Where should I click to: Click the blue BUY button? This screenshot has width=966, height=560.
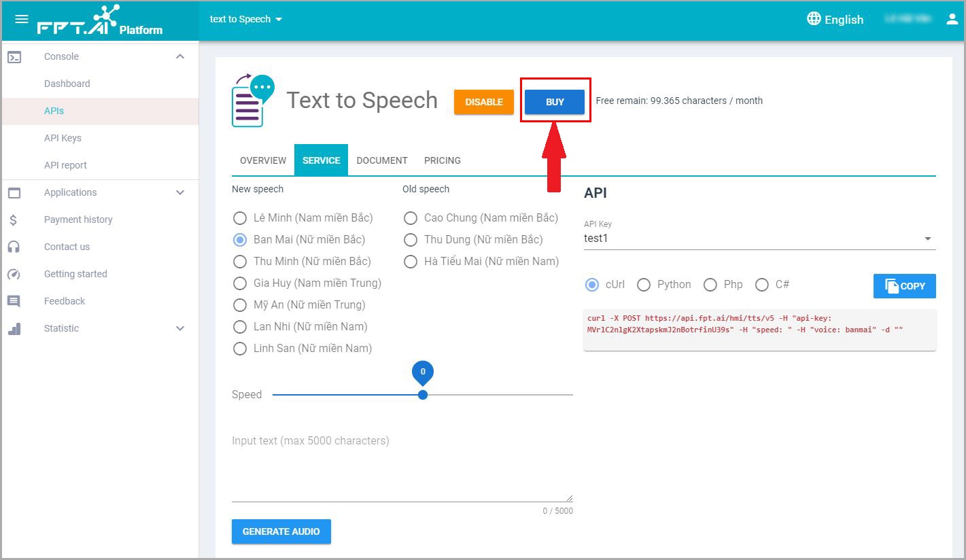tap(555, 102)
